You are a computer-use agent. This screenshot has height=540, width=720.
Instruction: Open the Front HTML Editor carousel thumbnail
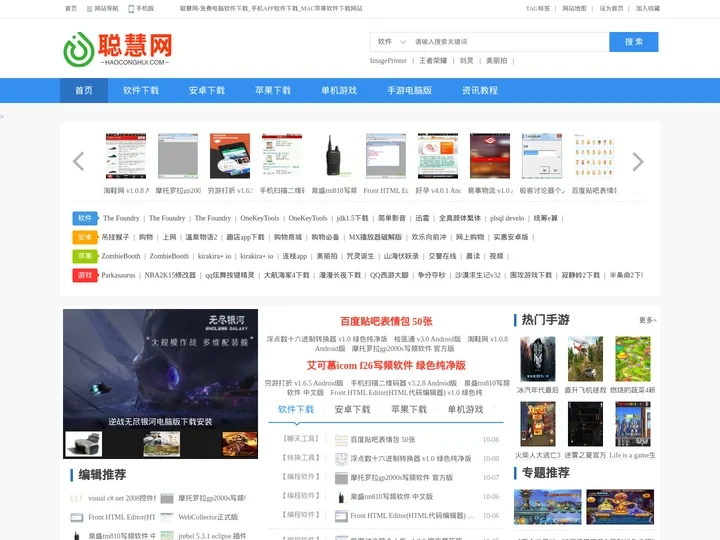pyautogui.click(x=386, y=156)
